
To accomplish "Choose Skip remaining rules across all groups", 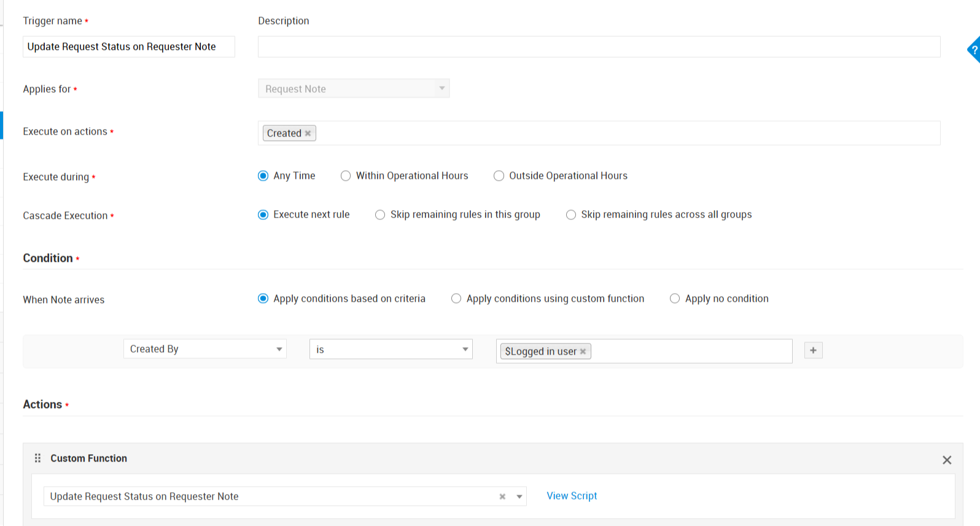I will (571, 214).
